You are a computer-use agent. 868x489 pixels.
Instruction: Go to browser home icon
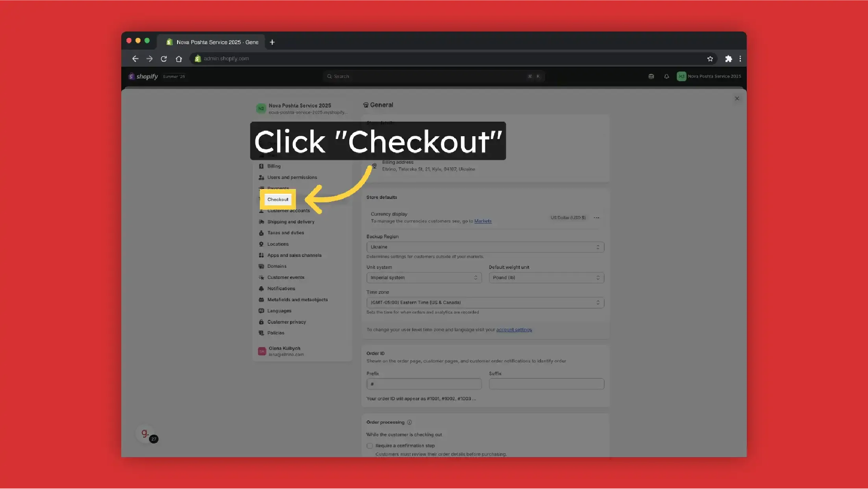point(179,59)
